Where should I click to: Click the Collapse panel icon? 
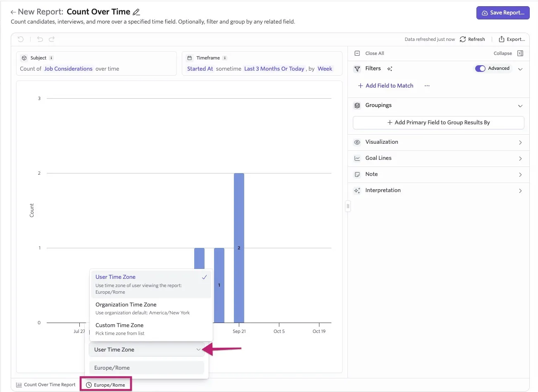tap(520, 53)
